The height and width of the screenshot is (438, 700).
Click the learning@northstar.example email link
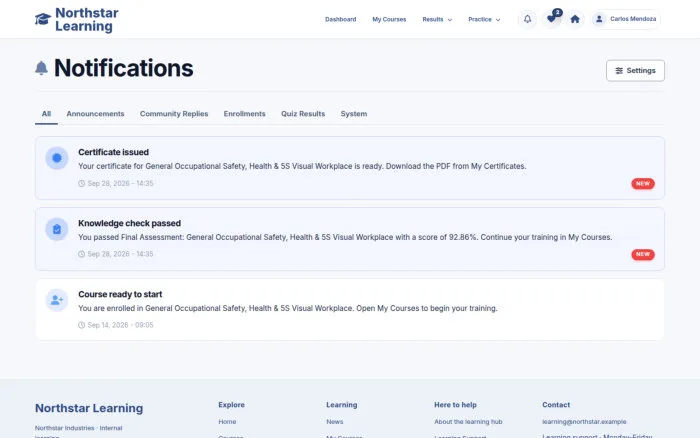click(x=584, y=421)
